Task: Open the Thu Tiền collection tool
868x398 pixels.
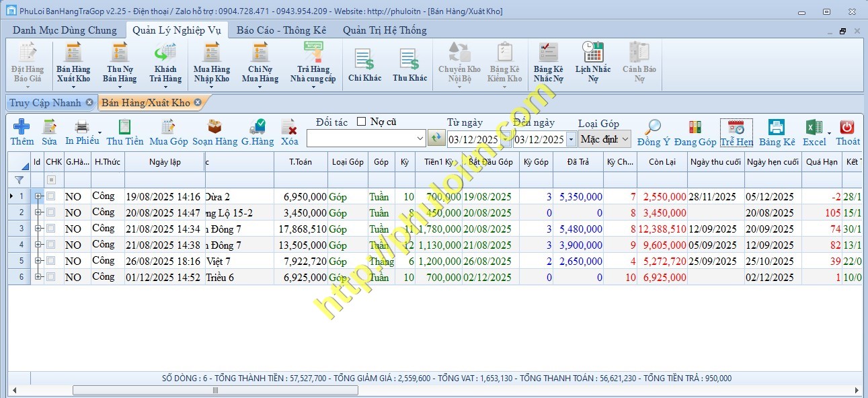Action: click(124, 127)
